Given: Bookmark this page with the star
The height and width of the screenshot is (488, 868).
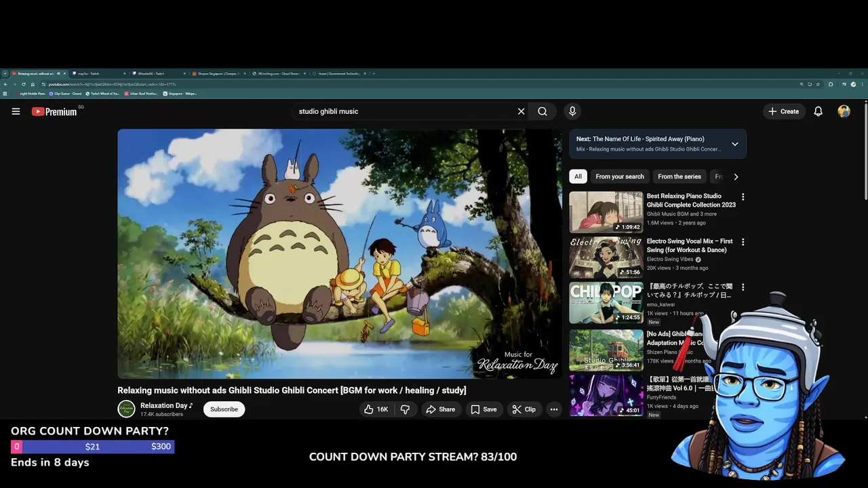Looking at the screenshot, I should point(818,84).
